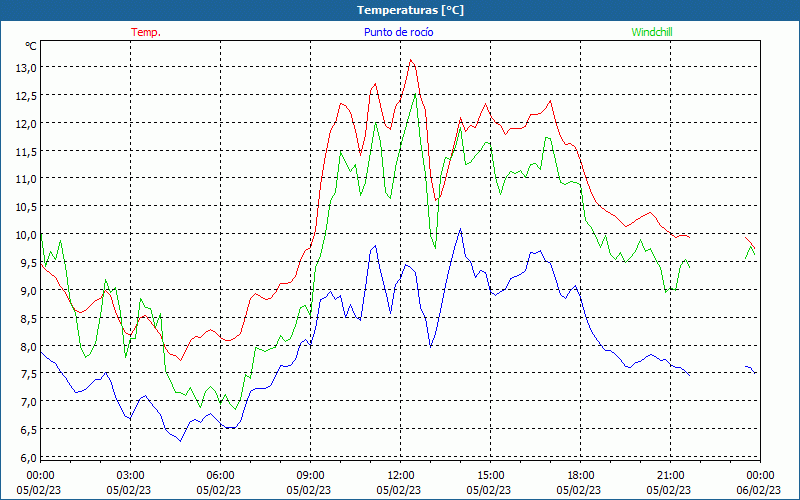The width and height of the screenshot is (800, 500).
Task: Click the 11,0 y-axis value
Action: [25, 179]
